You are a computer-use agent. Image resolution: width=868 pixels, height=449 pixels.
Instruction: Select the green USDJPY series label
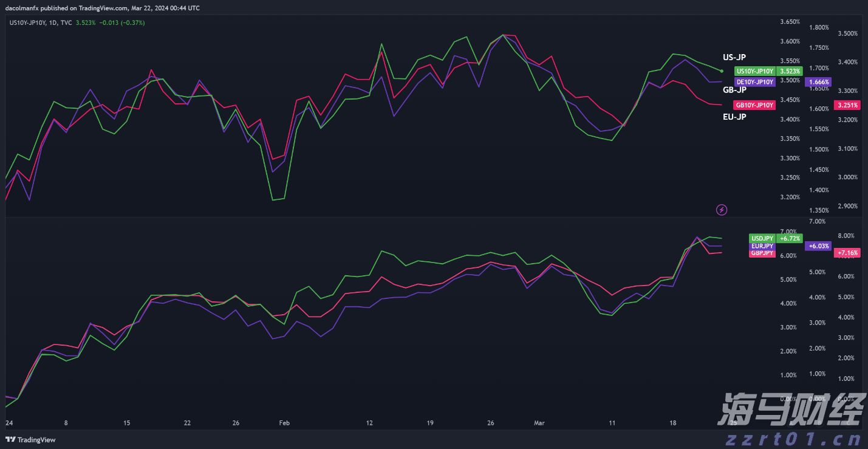click(762, 238)
